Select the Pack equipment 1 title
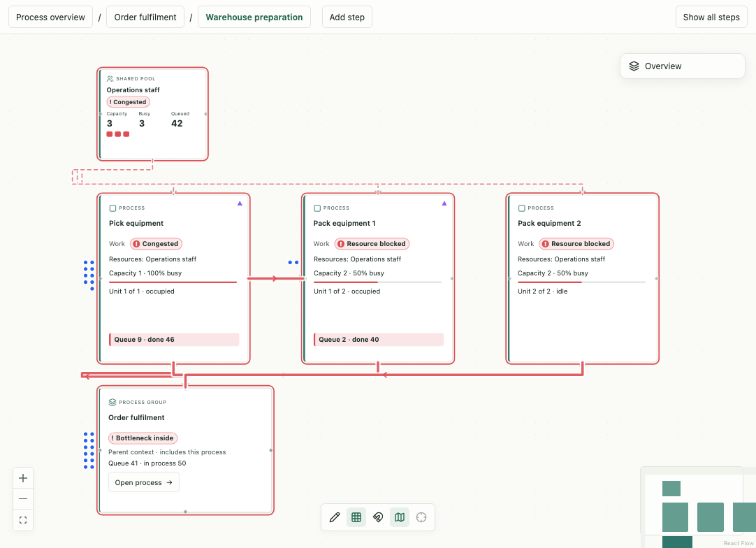Image resolution: width=756 pixels, height=548 pixels. [344, 224]
